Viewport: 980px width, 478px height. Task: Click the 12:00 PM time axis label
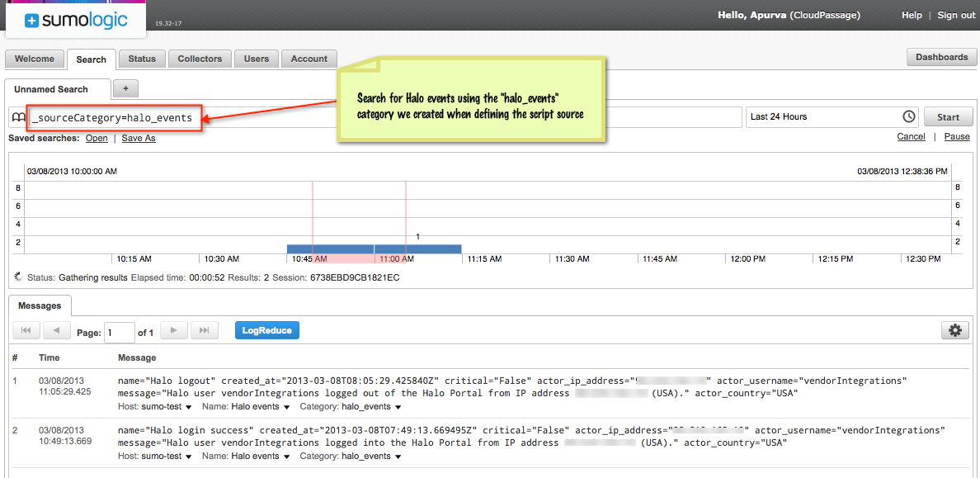tap(748, 258)
